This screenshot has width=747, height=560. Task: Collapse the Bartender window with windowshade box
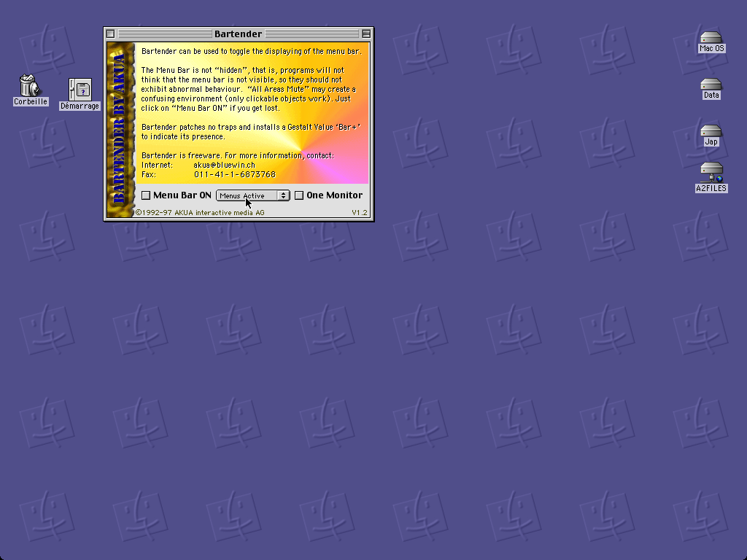click(x=366, y=34)
